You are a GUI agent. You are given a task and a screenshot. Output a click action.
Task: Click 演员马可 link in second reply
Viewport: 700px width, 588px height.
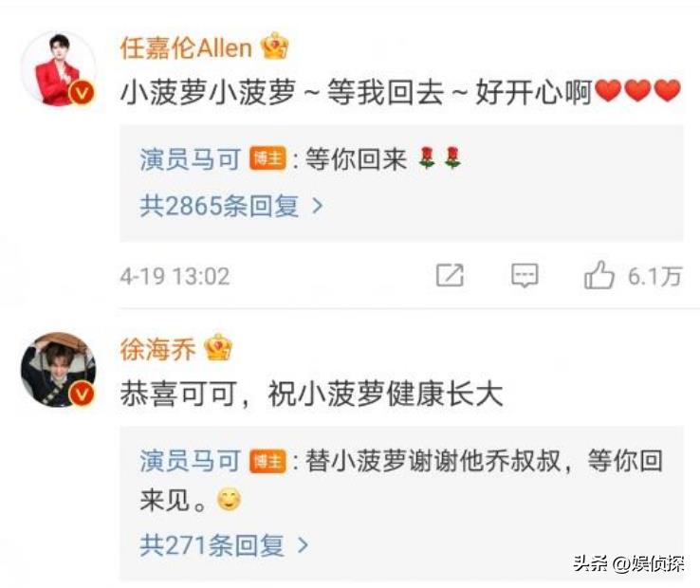click(x=191, y=461)
